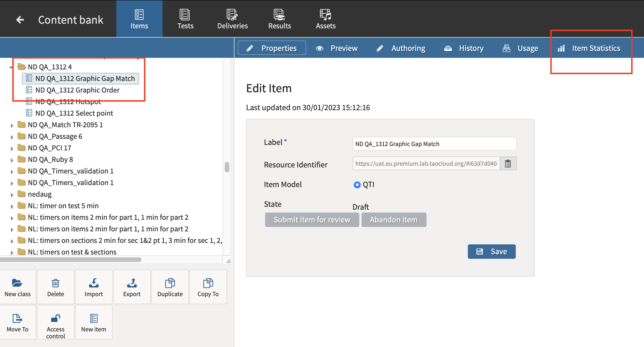644x347 pixels.
Task: Click the Usage panel icon
Action: tap(507, 48)
